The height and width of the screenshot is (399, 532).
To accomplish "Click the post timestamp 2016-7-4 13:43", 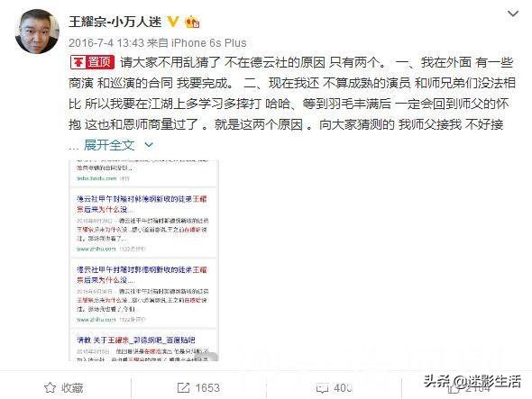I will 106,43.
